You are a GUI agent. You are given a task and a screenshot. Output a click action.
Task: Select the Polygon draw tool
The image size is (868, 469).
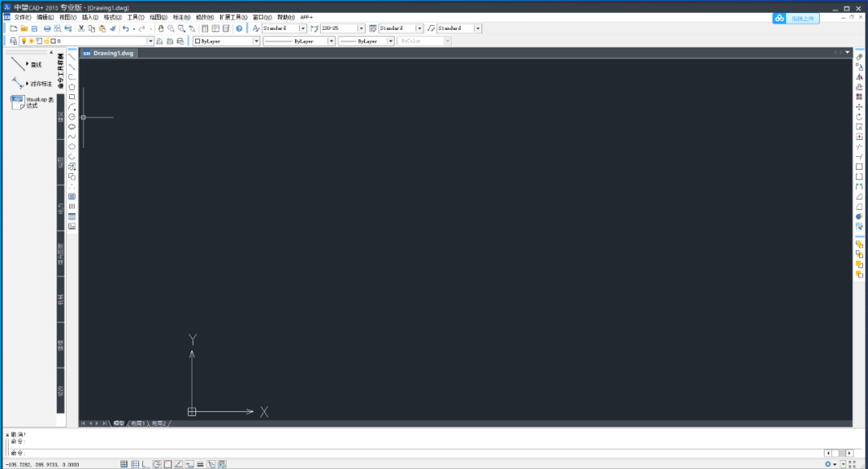coord(72,87)
